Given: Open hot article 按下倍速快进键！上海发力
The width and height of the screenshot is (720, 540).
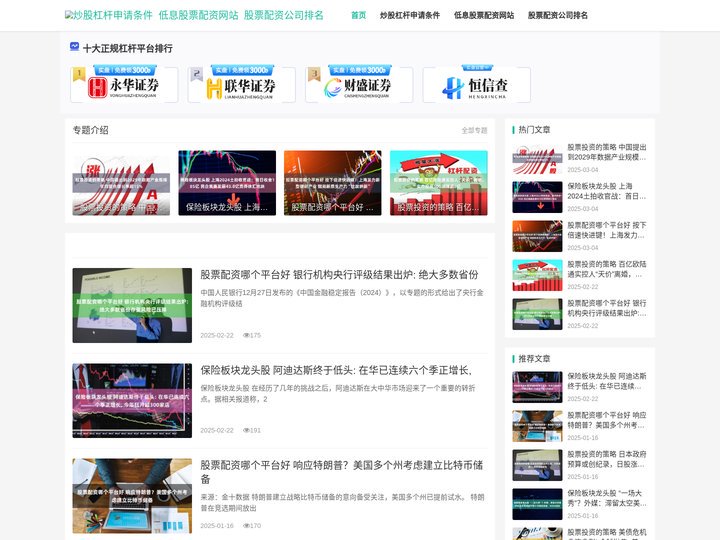Looking at the screenshot, I should 607,230.
